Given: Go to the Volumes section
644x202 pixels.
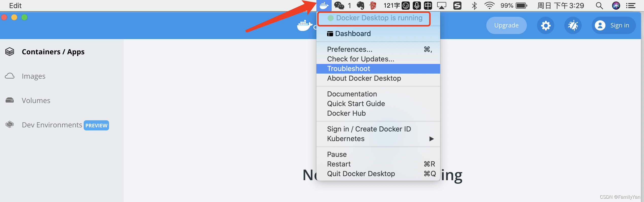Looking at the screenshot, I should tap(36, 100).
